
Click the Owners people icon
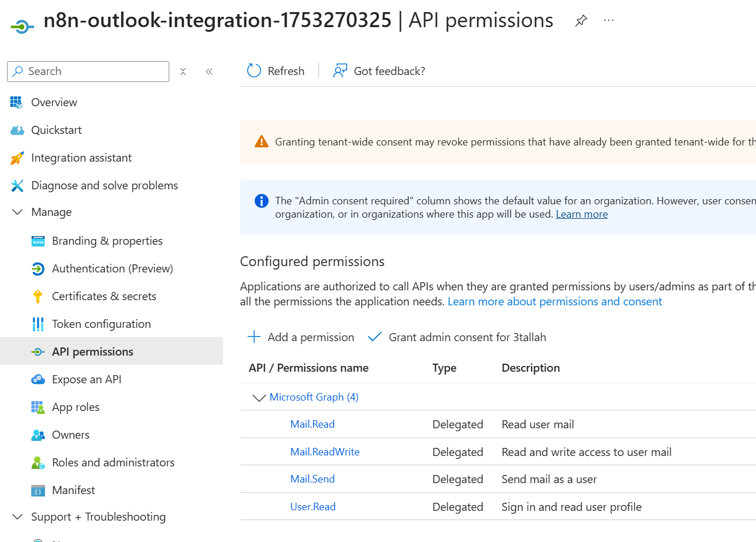[38, 435]
